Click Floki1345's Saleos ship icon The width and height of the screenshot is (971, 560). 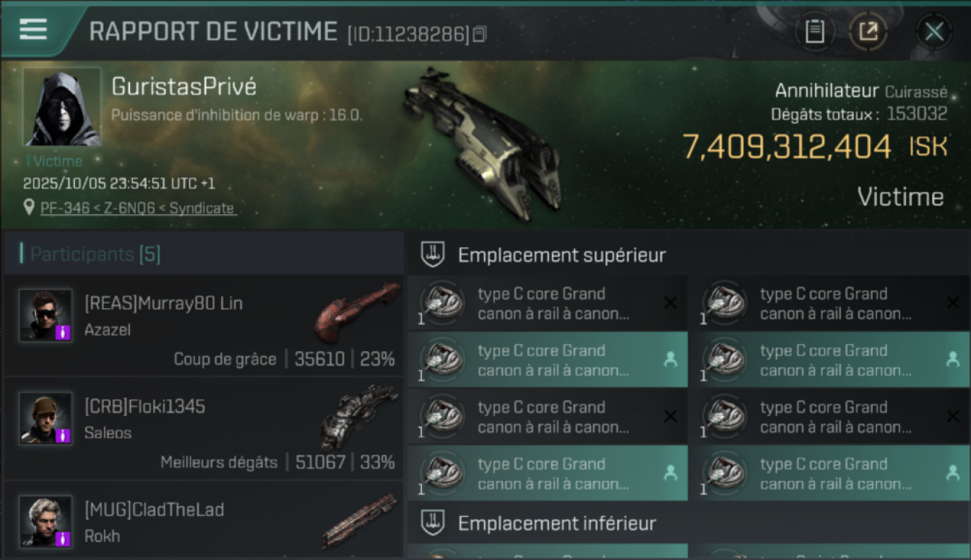point(360,415)
